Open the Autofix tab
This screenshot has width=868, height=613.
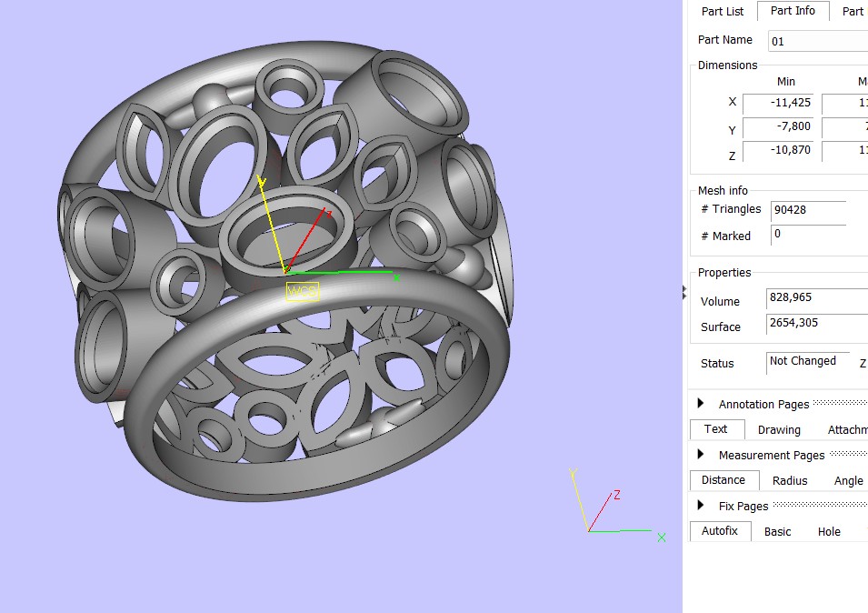pos(720,531)
